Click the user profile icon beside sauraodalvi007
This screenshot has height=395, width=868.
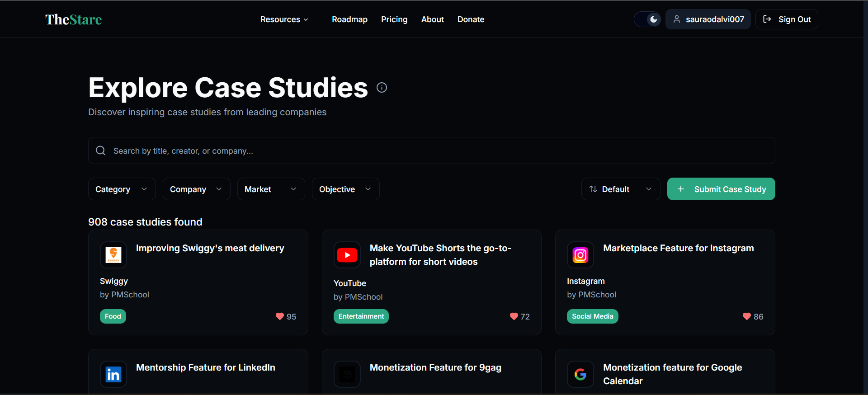click(677, 19)
